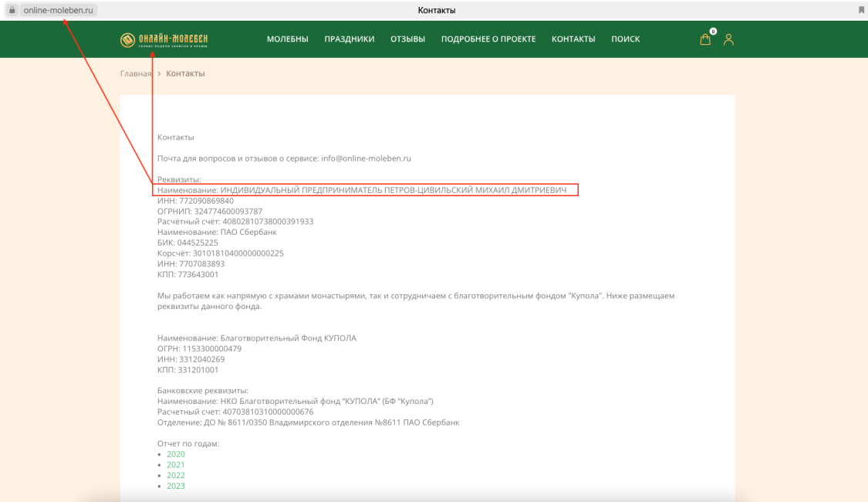Viewport: 868px width, 502px height.
Task: Click the ИНН: 772090869840 line
Action: click(x=195, y=201)
